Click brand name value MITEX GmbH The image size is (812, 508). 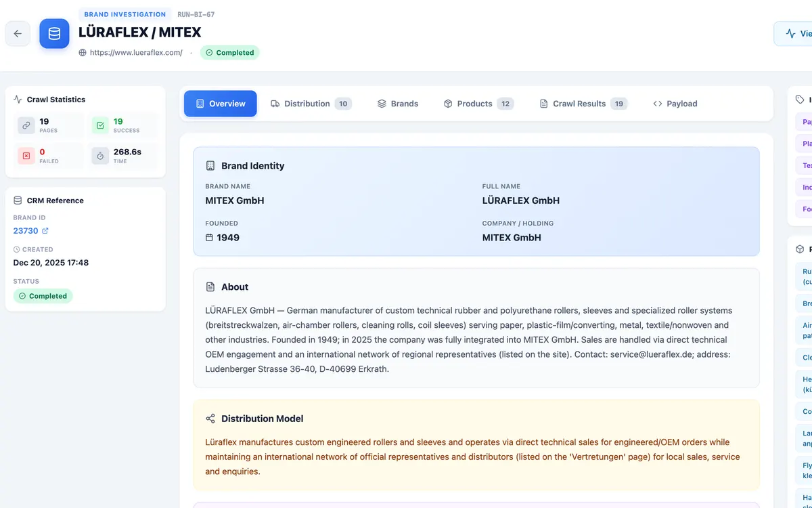(235, 200)
